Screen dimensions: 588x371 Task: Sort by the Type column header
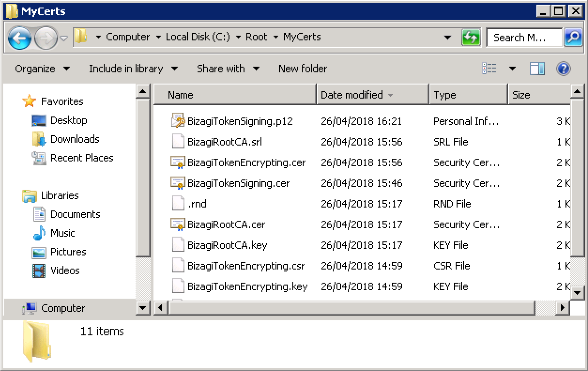[x=469, y=95]
